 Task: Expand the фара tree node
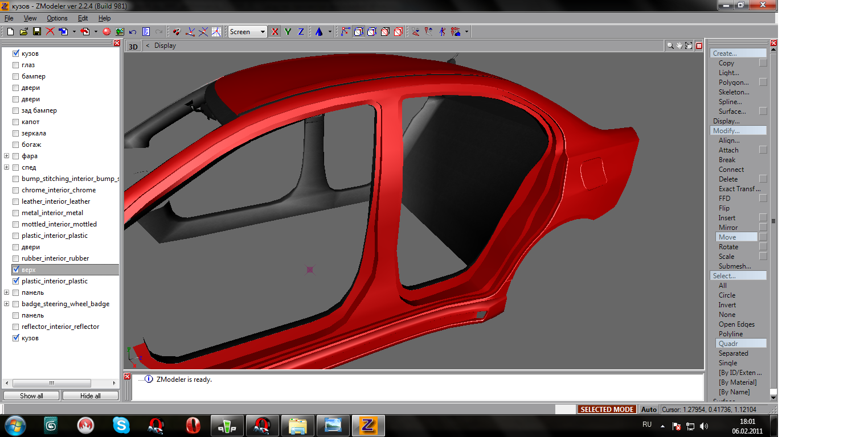click(6, 156)
